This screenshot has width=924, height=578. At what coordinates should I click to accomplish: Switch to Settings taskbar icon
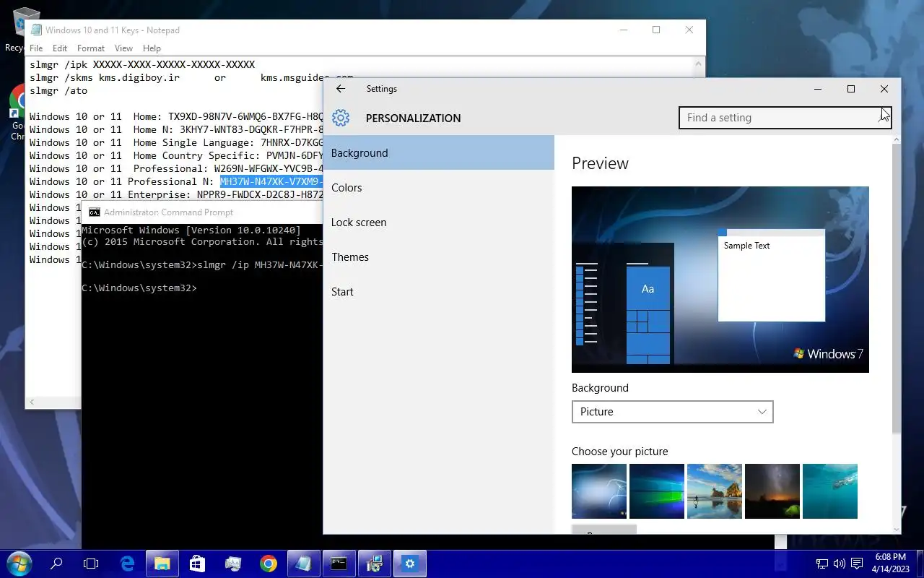[x=410, y=564]
